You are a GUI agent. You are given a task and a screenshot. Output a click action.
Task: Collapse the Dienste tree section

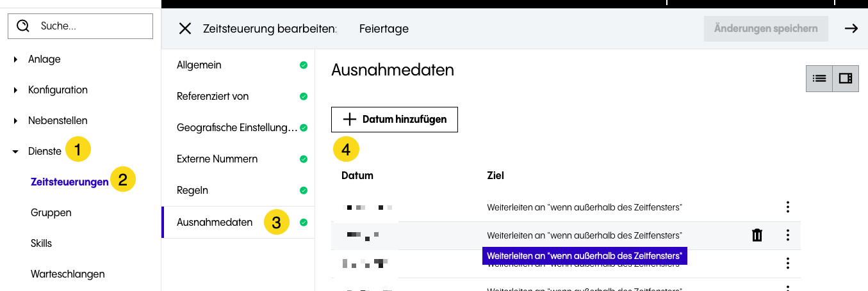pos(15,152)
